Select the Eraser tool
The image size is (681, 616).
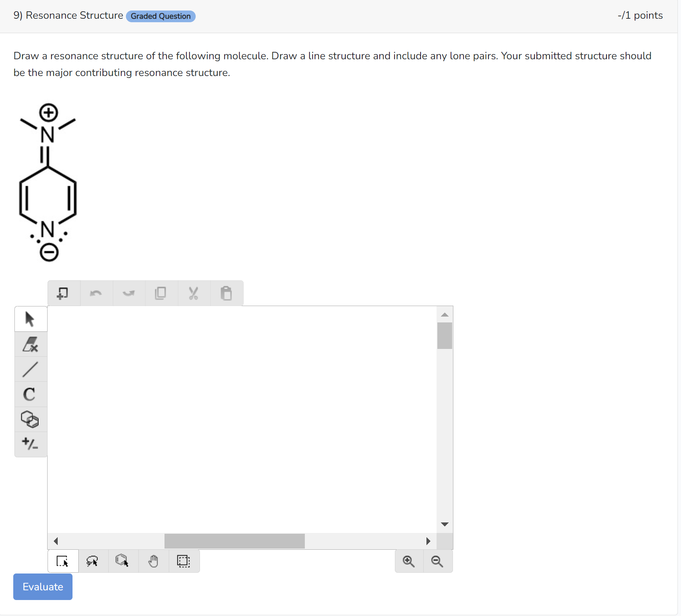(30, 344)
